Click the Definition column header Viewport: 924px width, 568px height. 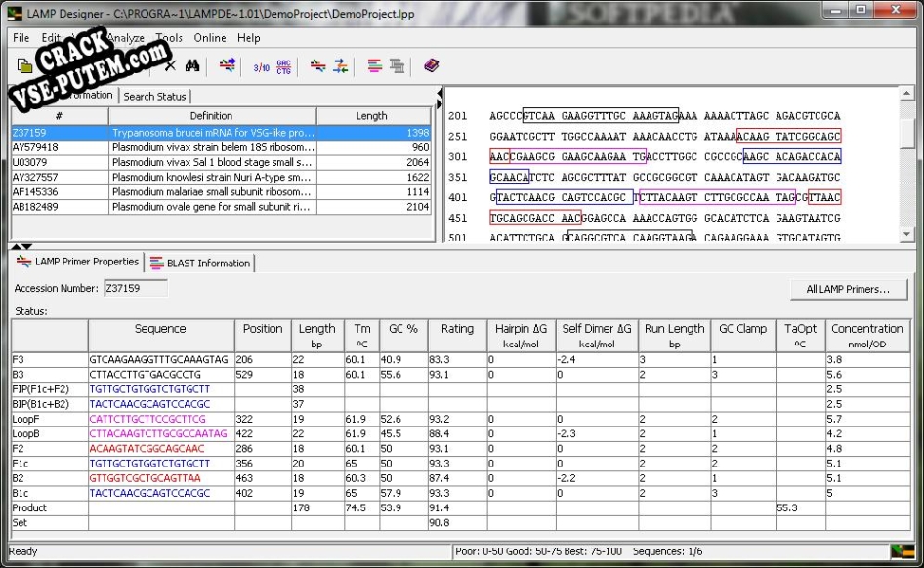point(212,116)
